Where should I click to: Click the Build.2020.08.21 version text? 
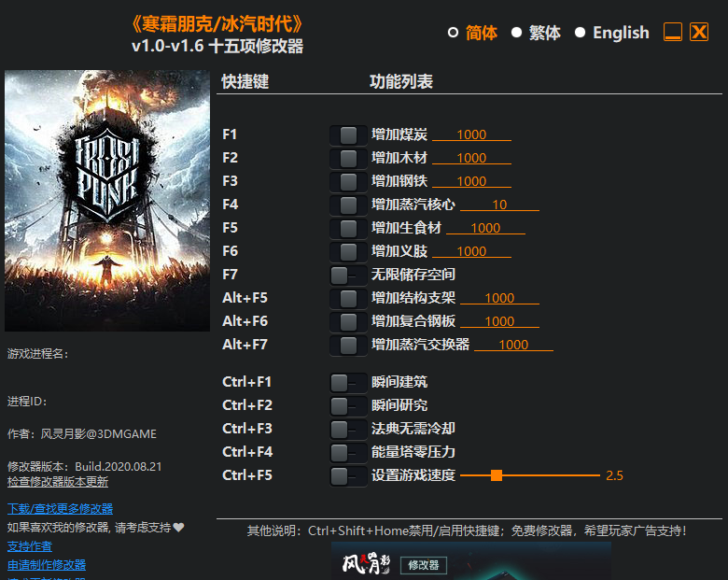coord(119,467)
